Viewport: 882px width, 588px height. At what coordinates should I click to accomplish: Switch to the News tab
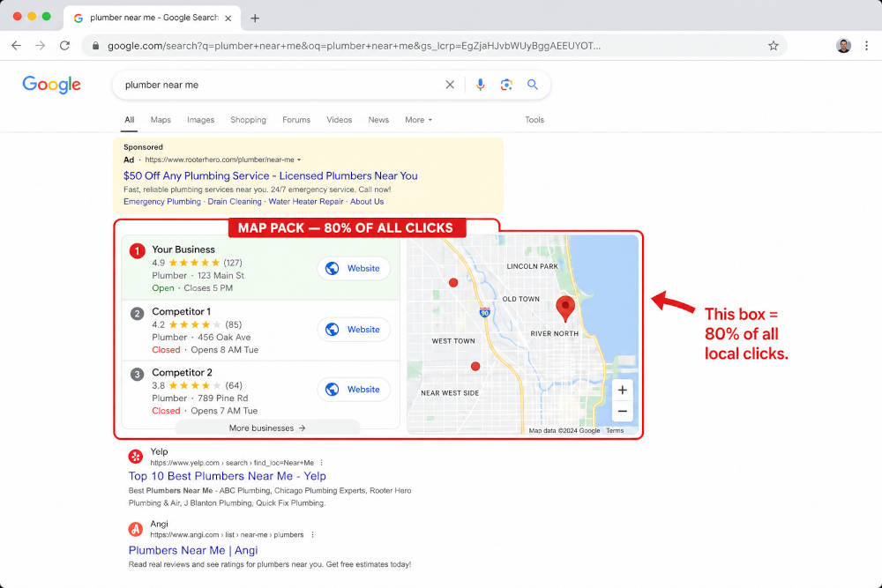click(378, 120)
